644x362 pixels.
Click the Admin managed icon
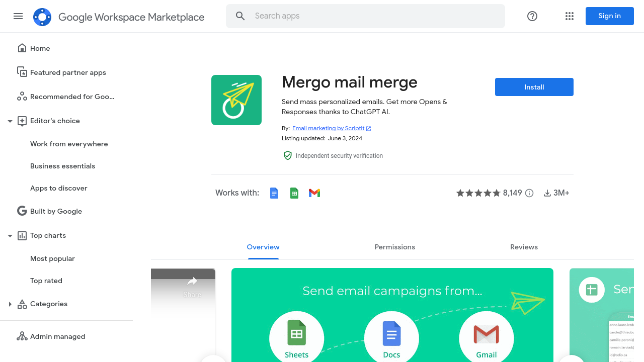point(22,336)
